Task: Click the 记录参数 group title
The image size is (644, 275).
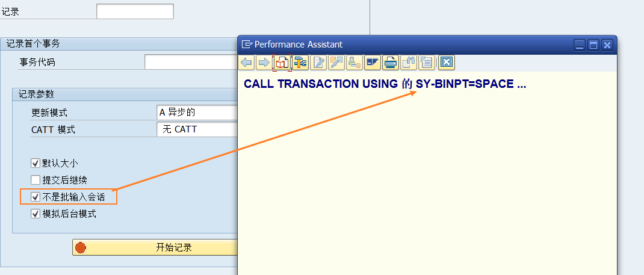Action: (x=36, y=94)
